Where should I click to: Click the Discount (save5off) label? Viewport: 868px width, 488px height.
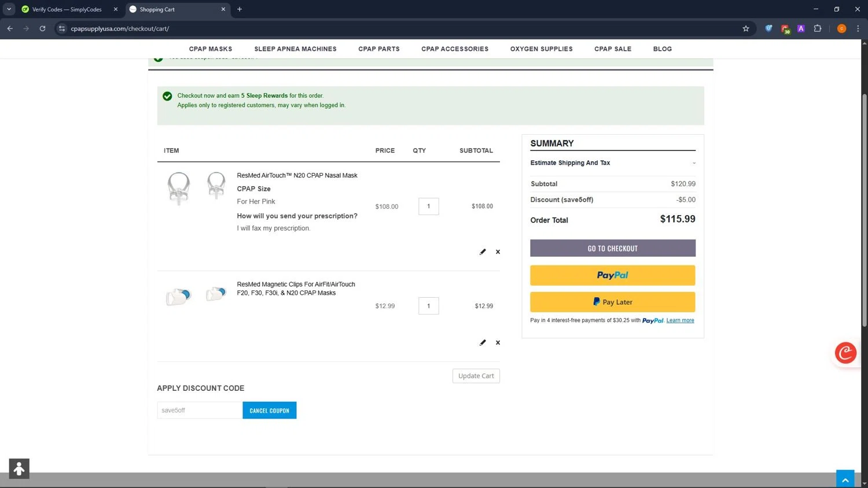coord(562,199)
